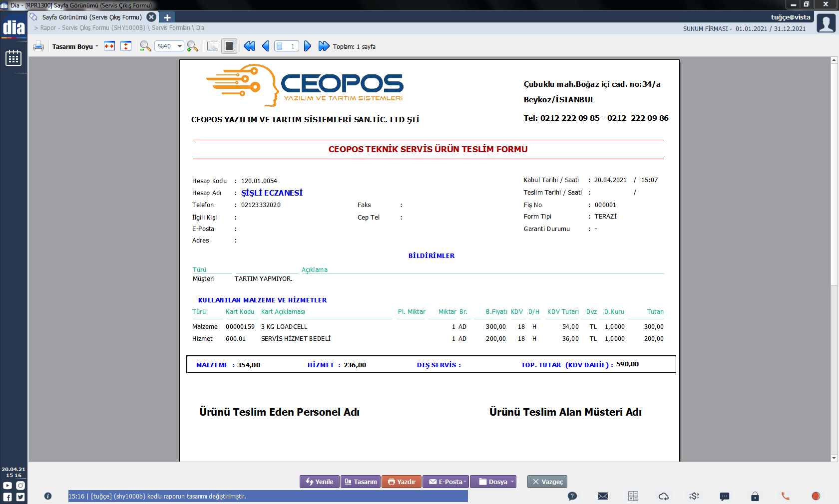Open the %40 zoom level combo box

[169, 46]
